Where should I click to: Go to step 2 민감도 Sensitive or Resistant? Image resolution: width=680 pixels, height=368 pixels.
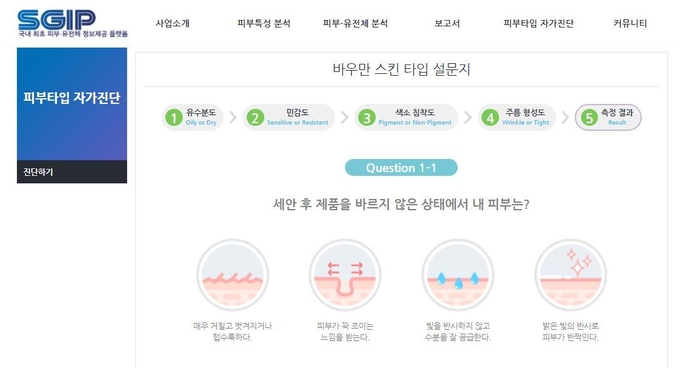coord(288,117)
